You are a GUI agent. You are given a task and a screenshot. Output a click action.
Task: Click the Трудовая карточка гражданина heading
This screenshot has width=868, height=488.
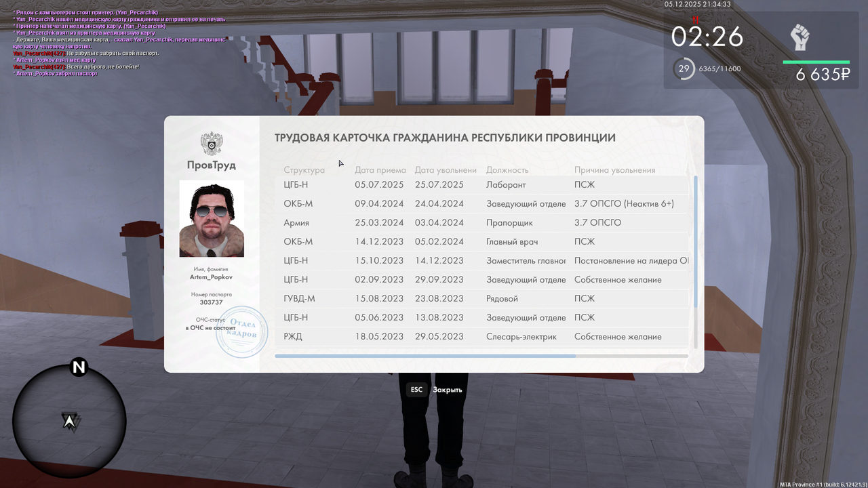[x=445, y=138]
